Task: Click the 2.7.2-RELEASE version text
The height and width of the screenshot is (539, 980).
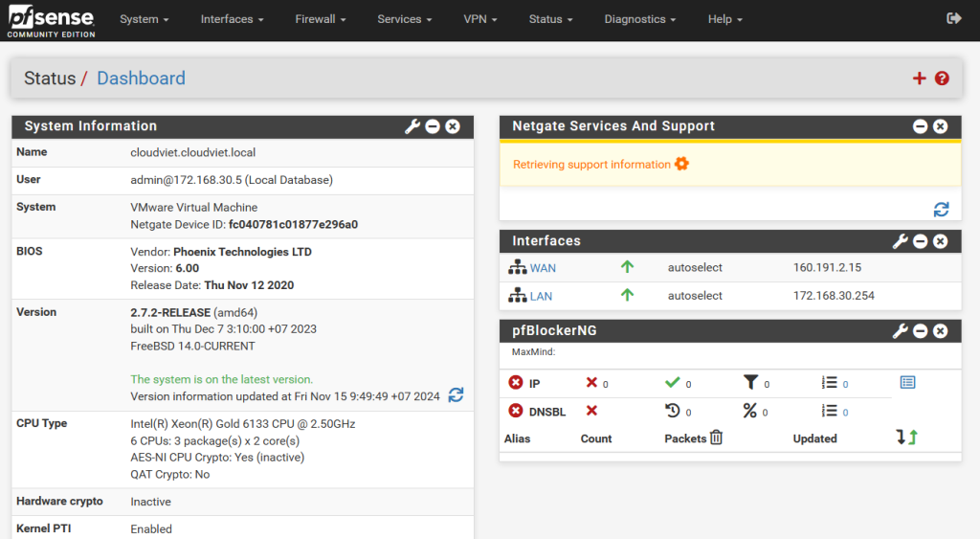Action: tap(170, 313)
